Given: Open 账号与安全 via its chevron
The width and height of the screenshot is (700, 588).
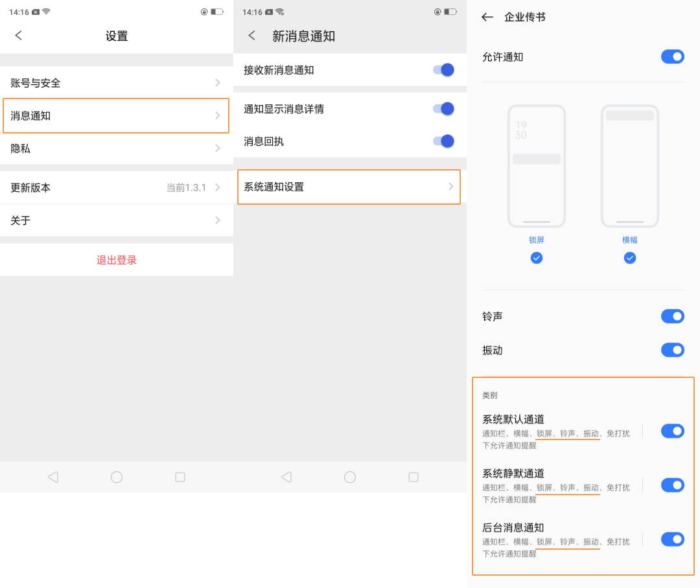Looking at the screenshot, I should 218,83.
